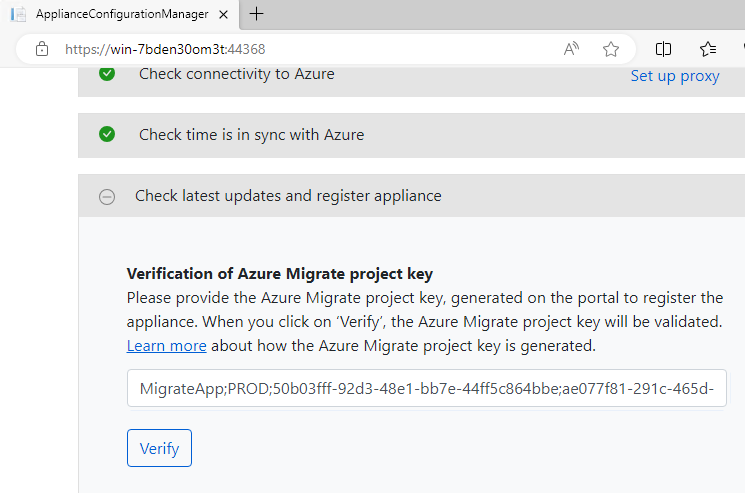This screenshot has width=745, height=495.
Task: Click green check for connectivity to Azure
Action: coord(107,73)
